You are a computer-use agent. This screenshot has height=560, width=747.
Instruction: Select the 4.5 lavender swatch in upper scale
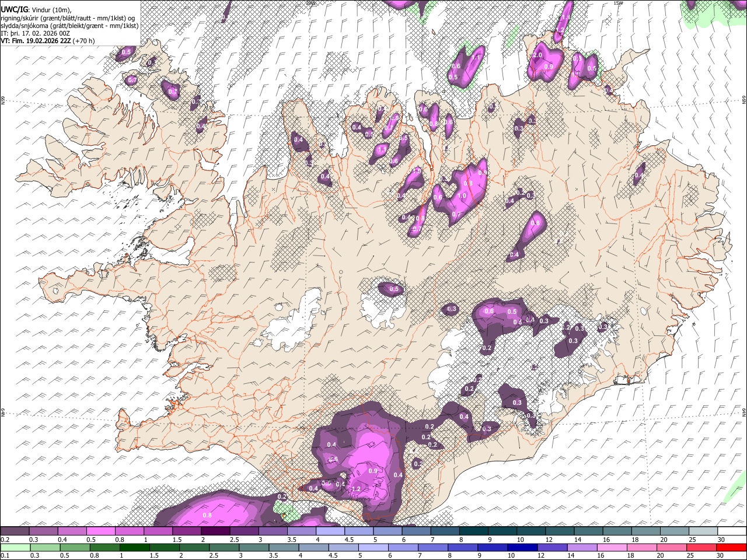click(x=359, y=531)
